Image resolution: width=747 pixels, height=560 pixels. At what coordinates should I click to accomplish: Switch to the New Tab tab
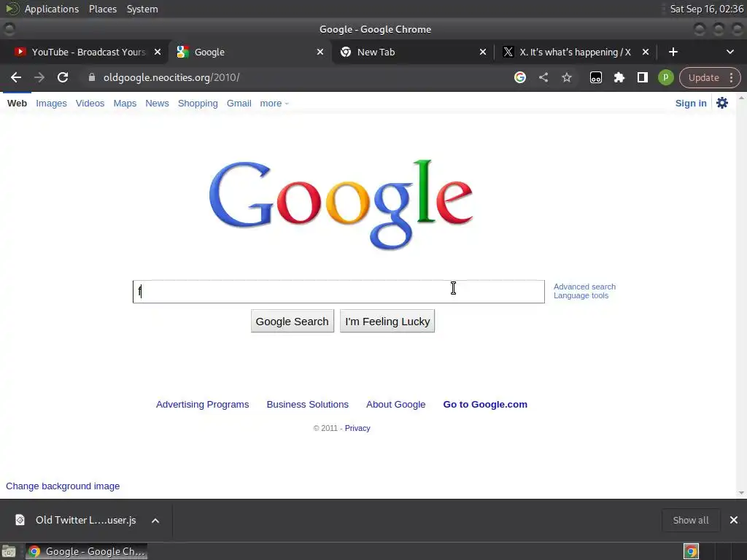pos(413,52)
